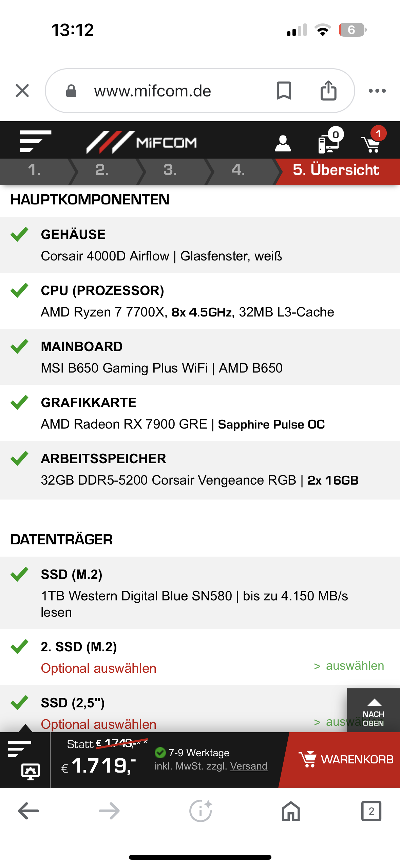
Task: Open the Versand shipping info link
Action: [249, 766]
